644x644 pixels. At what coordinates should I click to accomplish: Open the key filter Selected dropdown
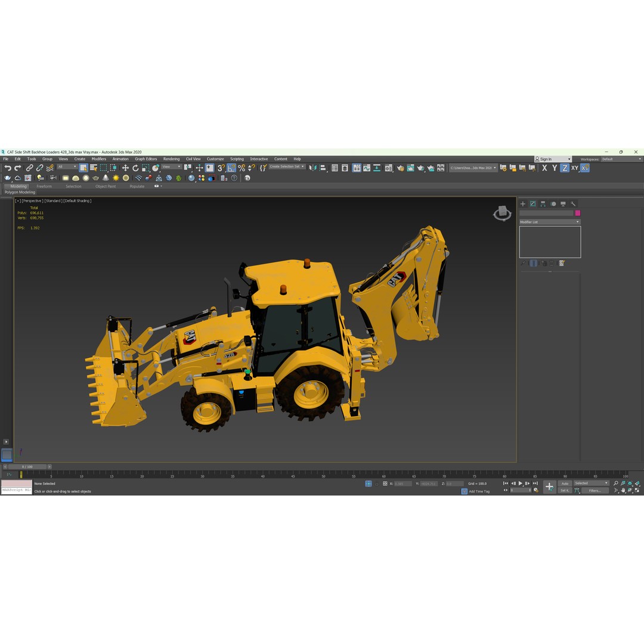(x=592, y=484)
